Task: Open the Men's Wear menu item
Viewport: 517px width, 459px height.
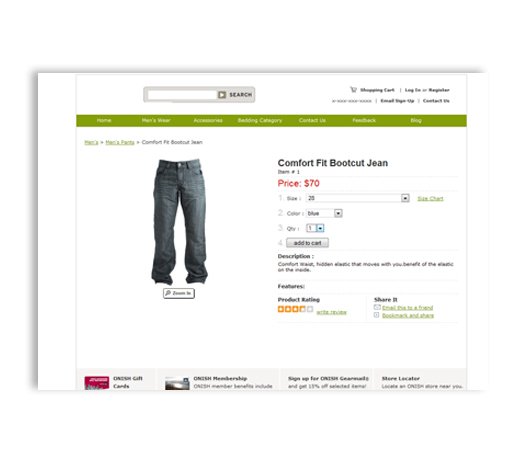Action: tap(156, 120)
